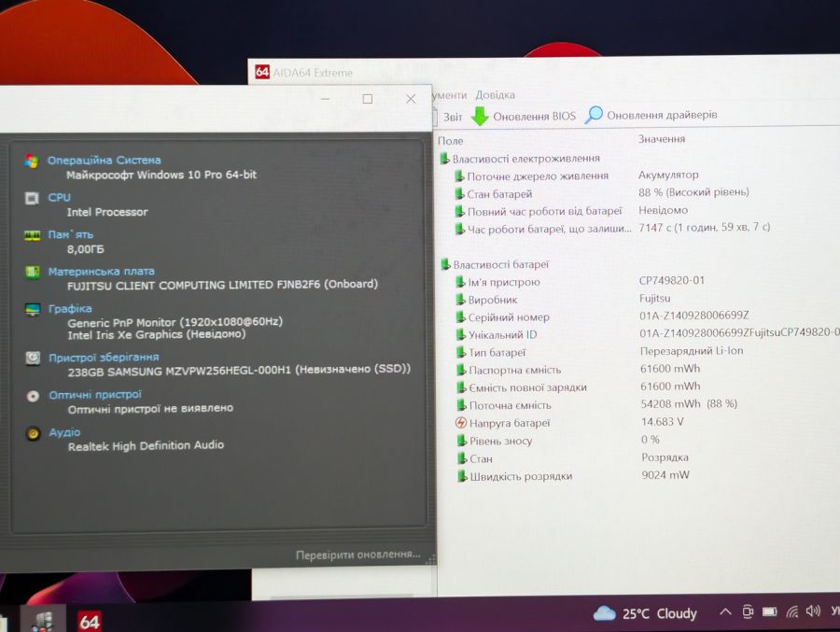The width and height of the screenshot is (840, 632).
Task: Click the RAM stick icon beside Пам'ять
Action: tap(32, 236)
